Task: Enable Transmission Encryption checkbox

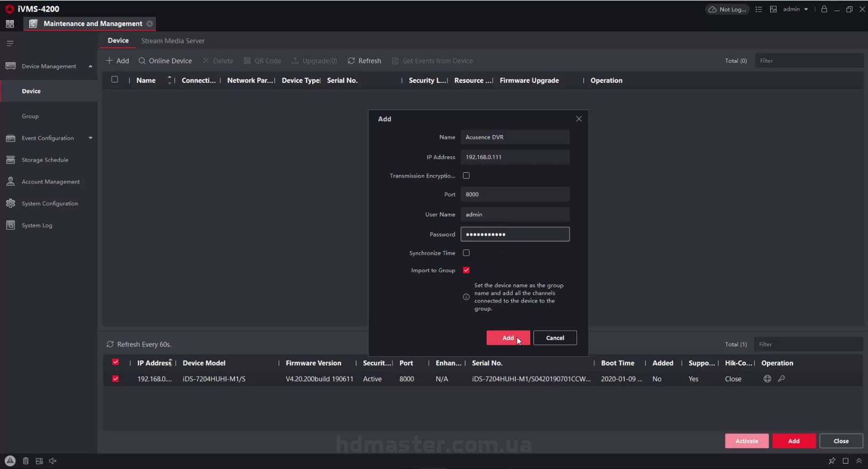Action: click(466, 175)
